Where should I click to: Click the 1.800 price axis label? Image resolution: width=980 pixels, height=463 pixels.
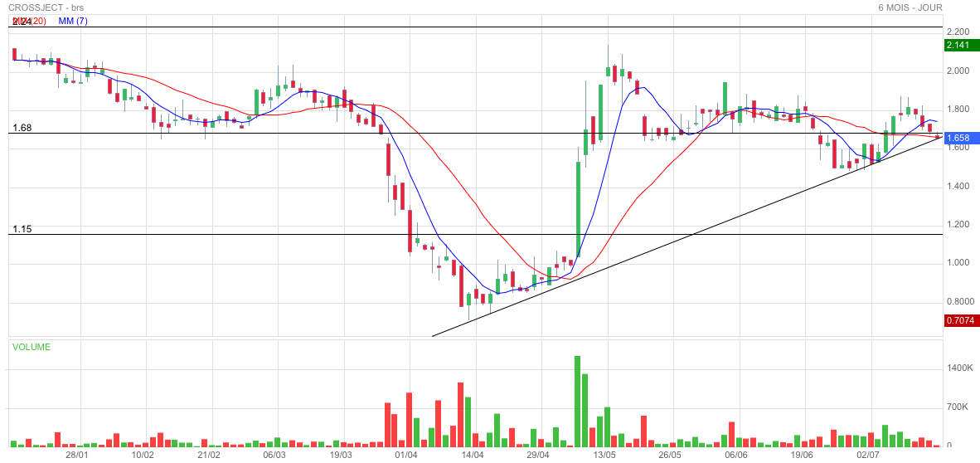click(x=958, y=110)
